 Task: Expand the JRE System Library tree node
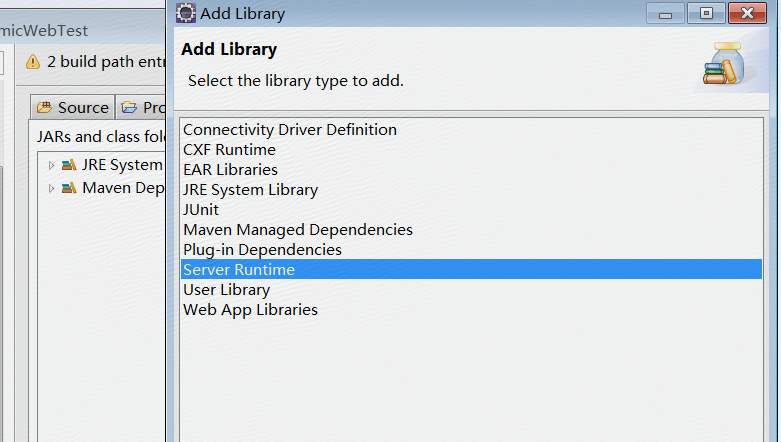pyautogui.click(x=51, y=165)
